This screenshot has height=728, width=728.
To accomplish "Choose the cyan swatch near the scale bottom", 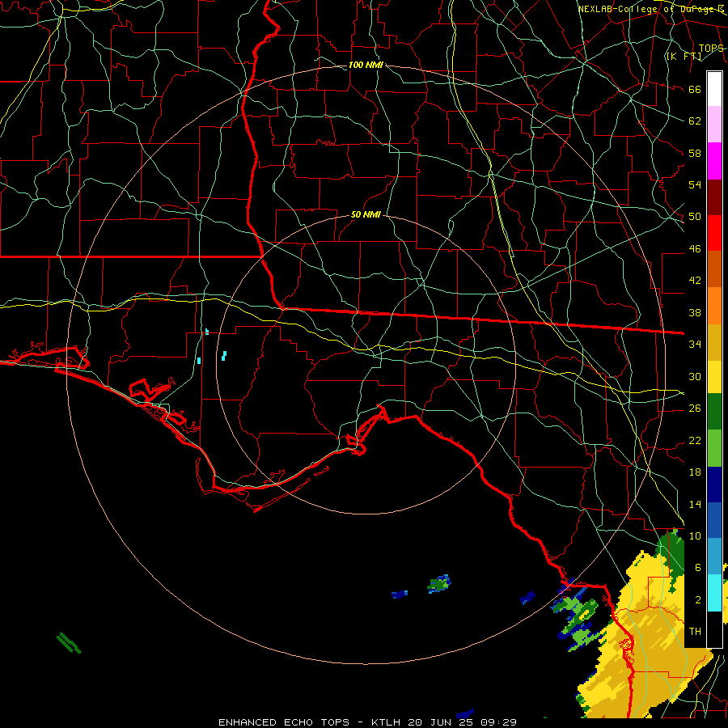I will pos(714,593).
